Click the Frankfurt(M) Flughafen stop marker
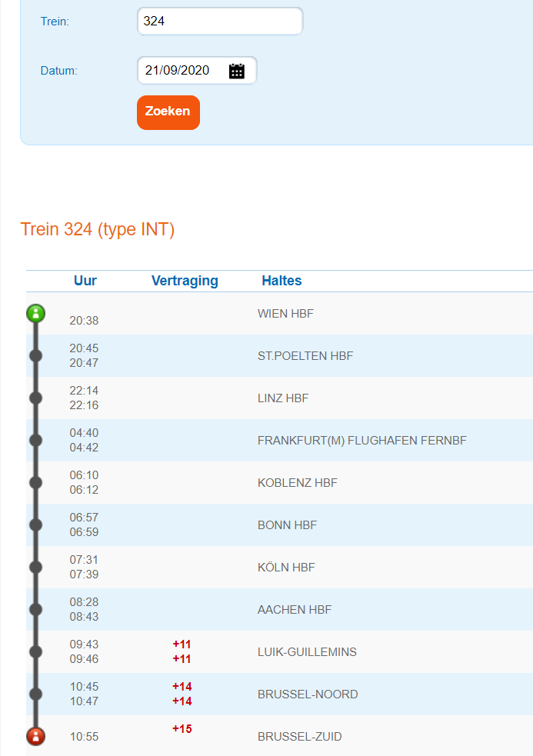The height and width of the screenshot is (756, 533). click(x=35, y=440)
